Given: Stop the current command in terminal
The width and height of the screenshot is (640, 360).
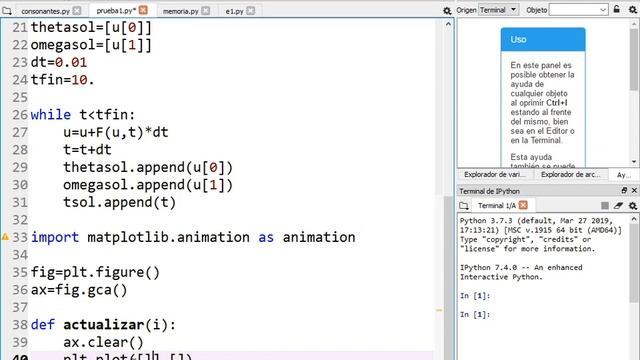Looking at the screenshot, I should (605, 205).
